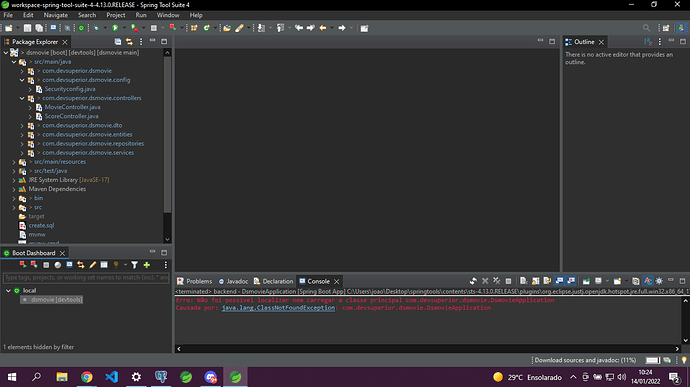Screen dimensions: 690x387
Task: Click the Open Perspective icon
Action: pos(666,28)
